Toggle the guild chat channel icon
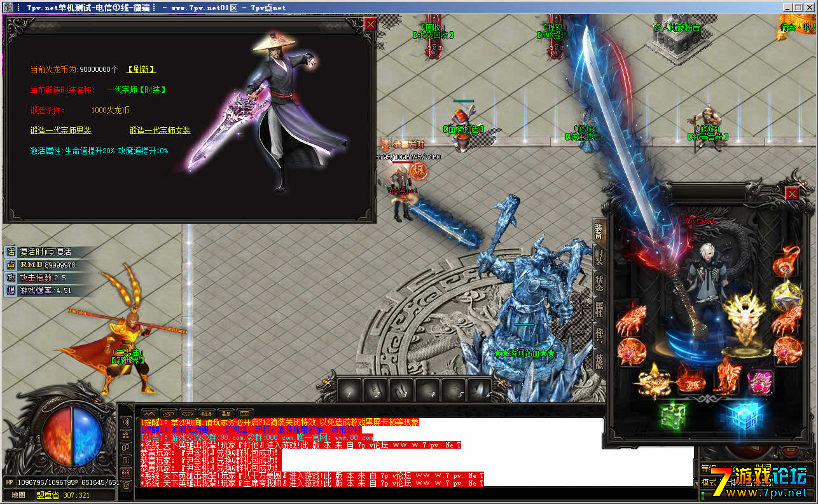This screenshot has height=504, width=818. click(126, 448)
